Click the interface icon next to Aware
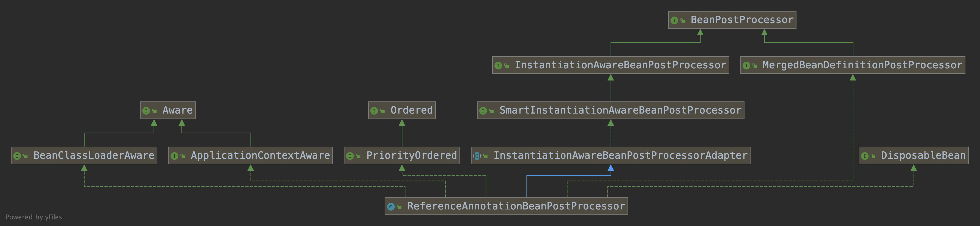The width and height of the screenshot is (980, 226). coord(146,111)
